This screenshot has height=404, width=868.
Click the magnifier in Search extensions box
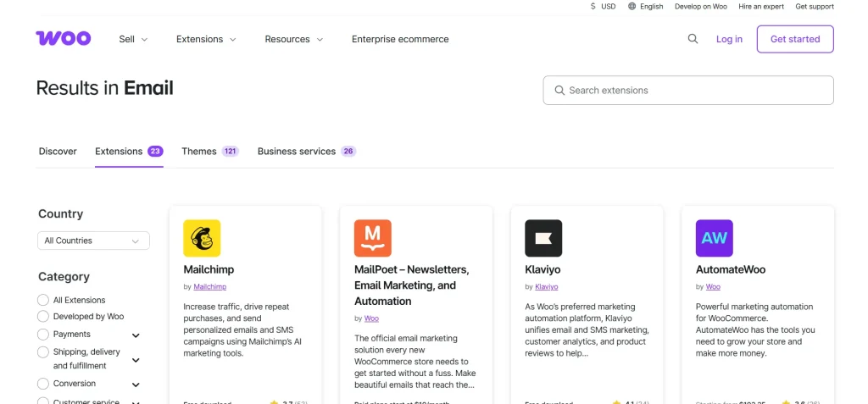pos(559,91)
